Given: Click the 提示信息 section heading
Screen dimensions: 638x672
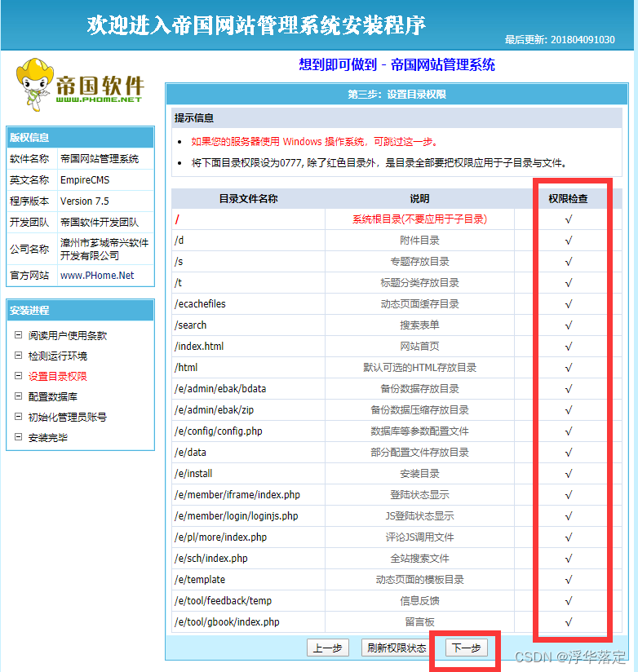Looking at the screenshot, I should pos(194,118).
